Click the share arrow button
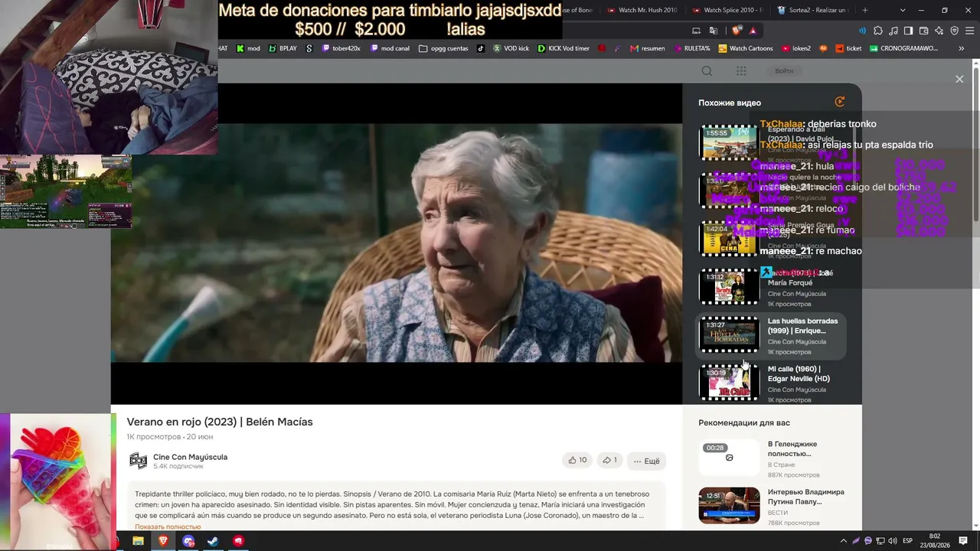This screenshot has width=980, height=551. 609,460
